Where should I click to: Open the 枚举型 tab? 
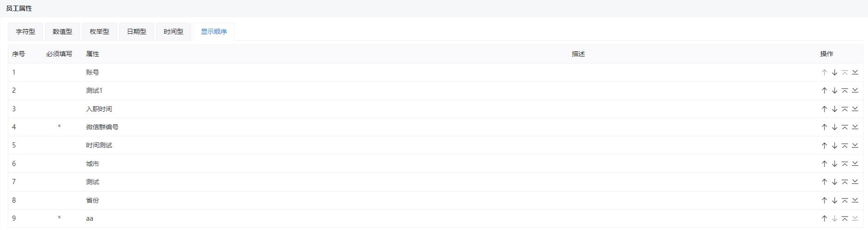(x=100, y=32)
